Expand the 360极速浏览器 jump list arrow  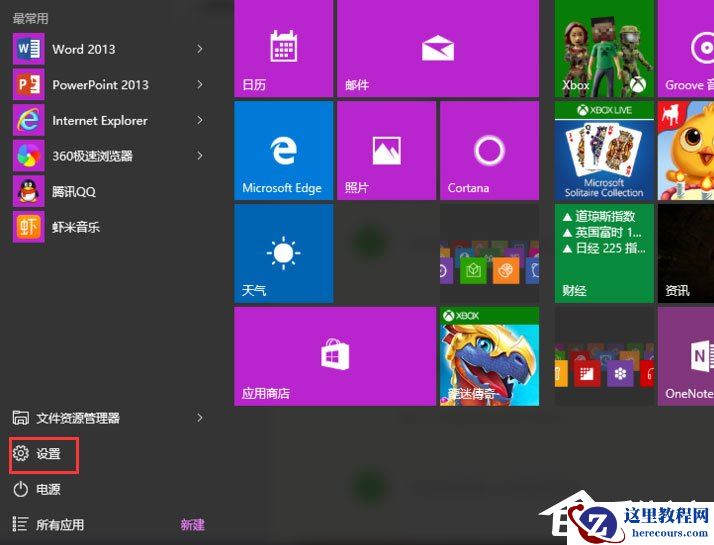(x=200, y=156)
